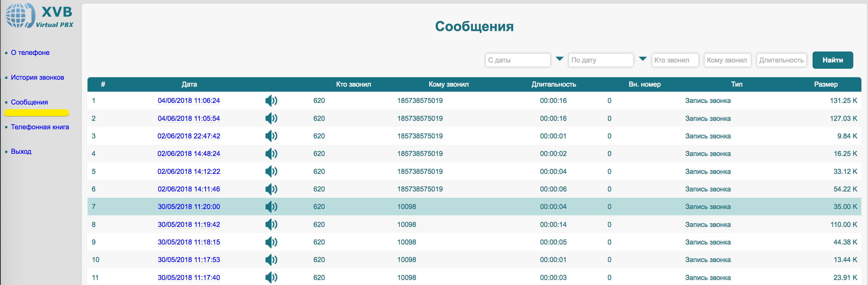Screen dimensions: 868x285
Task: Click the XVB Virtual PBX logo
Action: coord(39,16)
